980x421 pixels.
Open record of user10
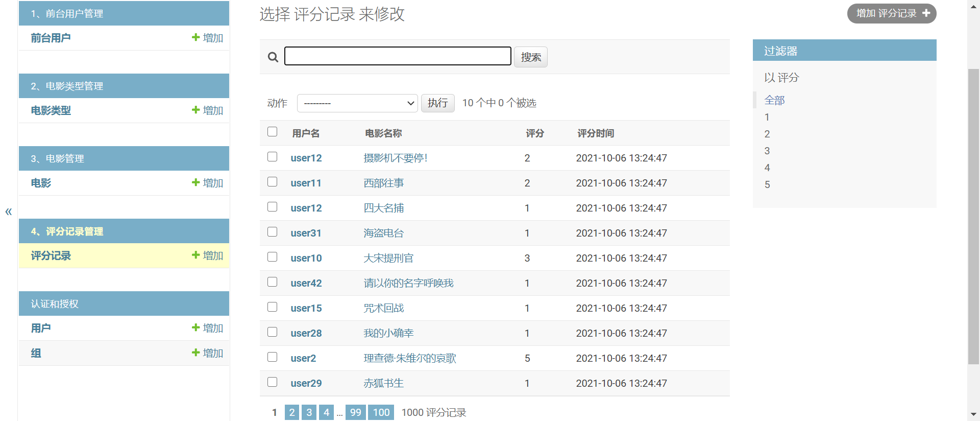[306, 258]
